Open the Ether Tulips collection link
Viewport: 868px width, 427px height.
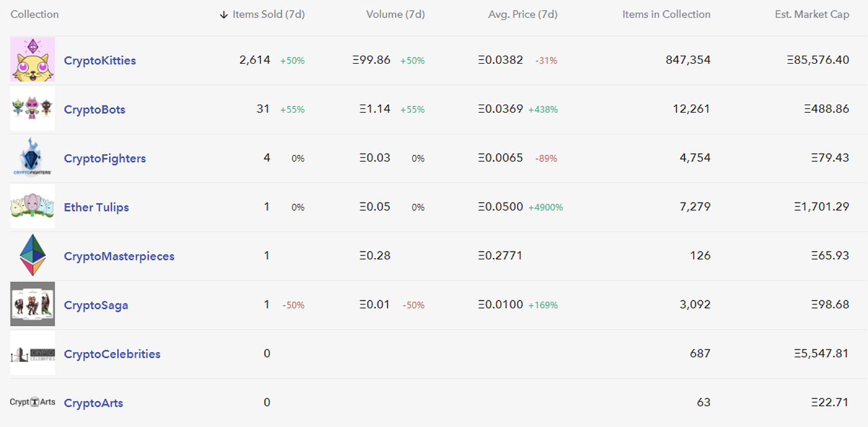pos(96,208)
